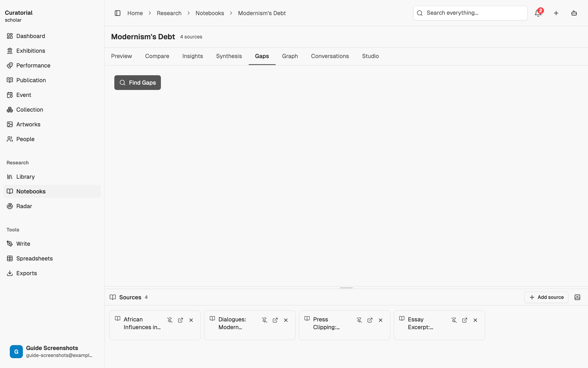Open Research Library
This screenshot has height=368, width=588.
pos(52,177)
